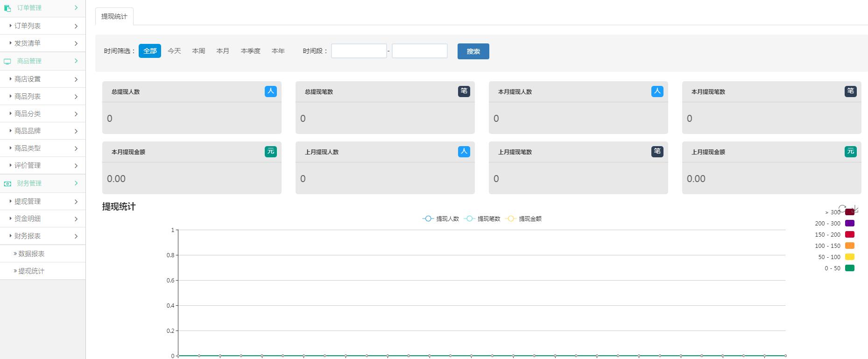The width and height of the screenshot is (868, 359).
Task: Select 全部 time filter
Action: pyautogui.click(x=150, y=51)
